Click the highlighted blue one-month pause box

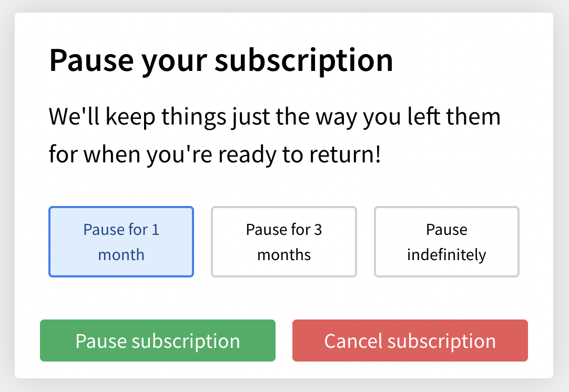coord(121,242)
